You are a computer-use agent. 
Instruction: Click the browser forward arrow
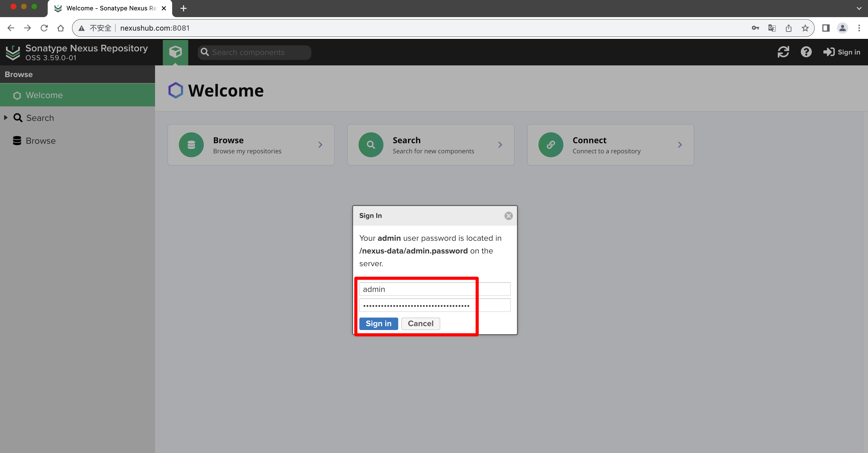[28, 28]
